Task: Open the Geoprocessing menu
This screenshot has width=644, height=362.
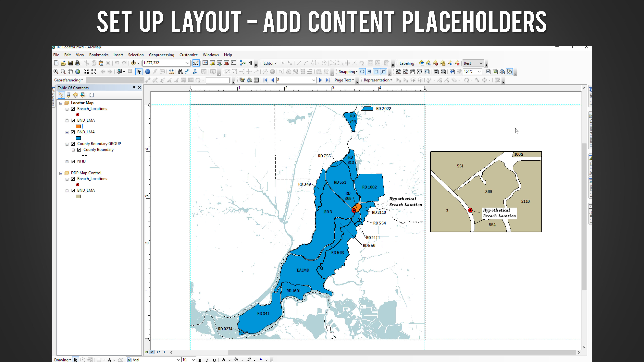Action: point(161,55)
